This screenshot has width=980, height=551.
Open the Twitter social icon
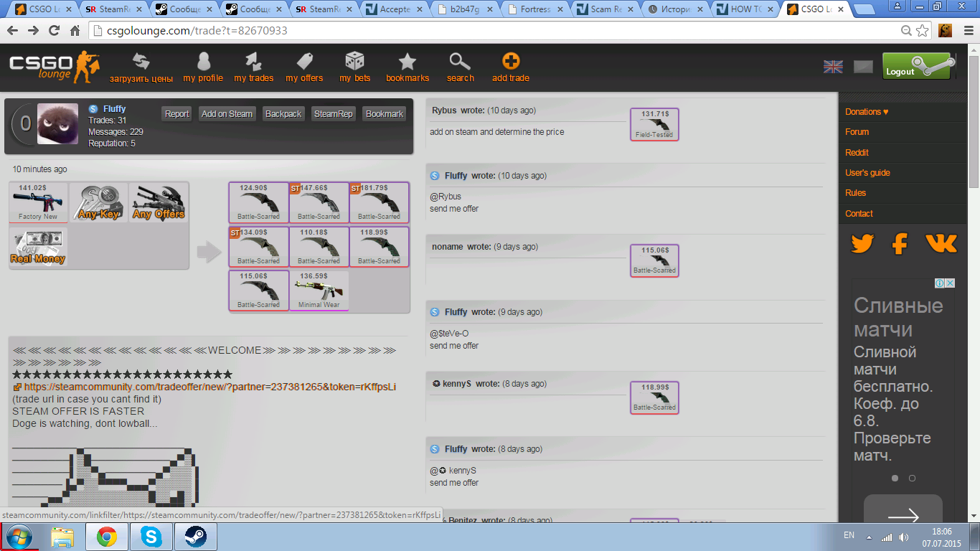point(862,244)
